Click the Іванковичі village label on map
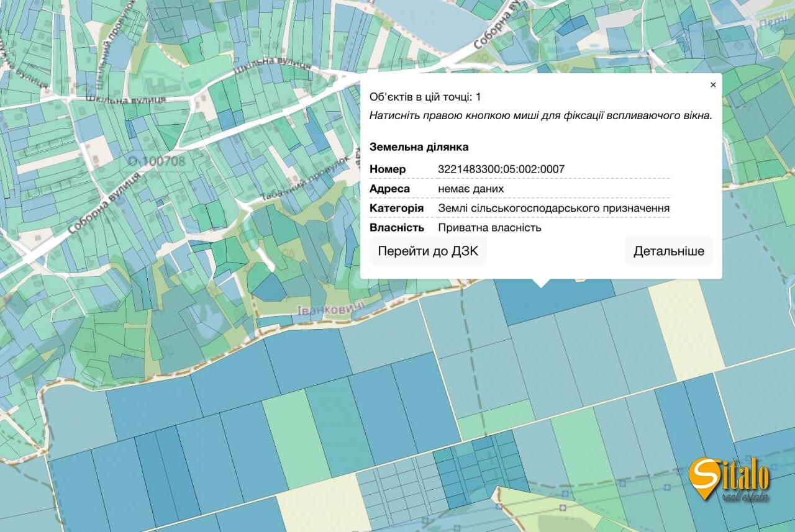Viewport: 795px width, 532px height. [330, 310]
